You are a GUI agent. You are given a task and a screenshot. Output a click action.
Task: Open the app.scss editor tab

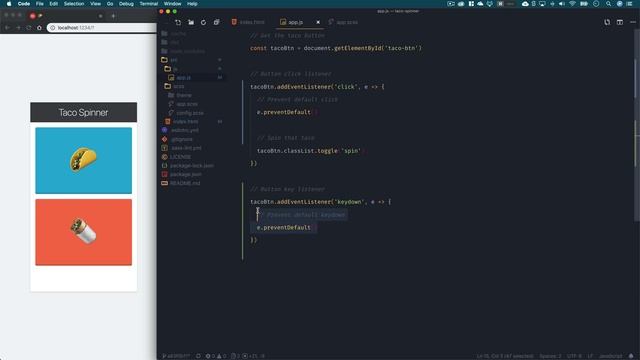(344, 22)
